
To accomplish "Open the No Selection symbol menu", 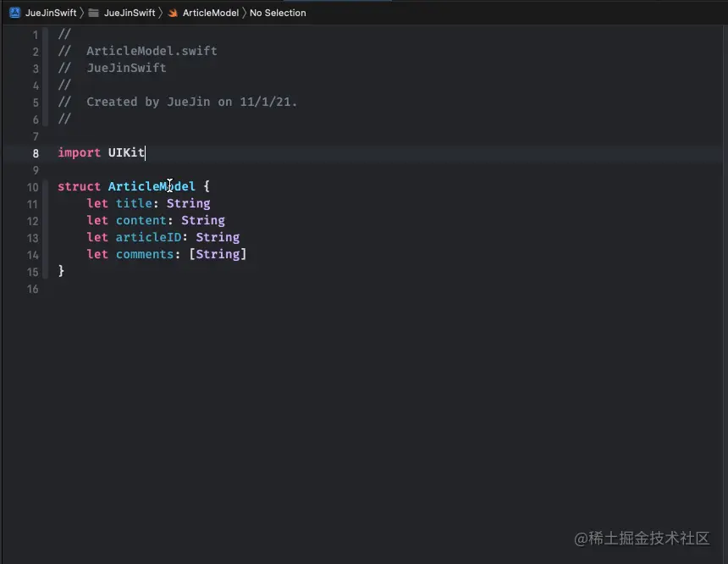I will coord(278,13).
